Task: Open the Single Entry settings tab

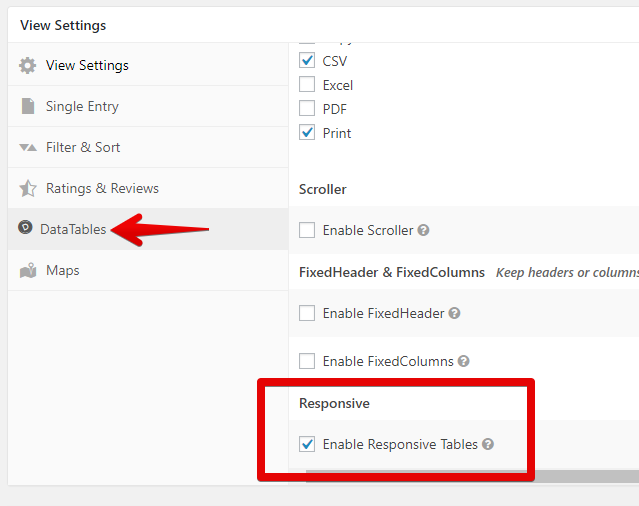Action: coord(82,107)
